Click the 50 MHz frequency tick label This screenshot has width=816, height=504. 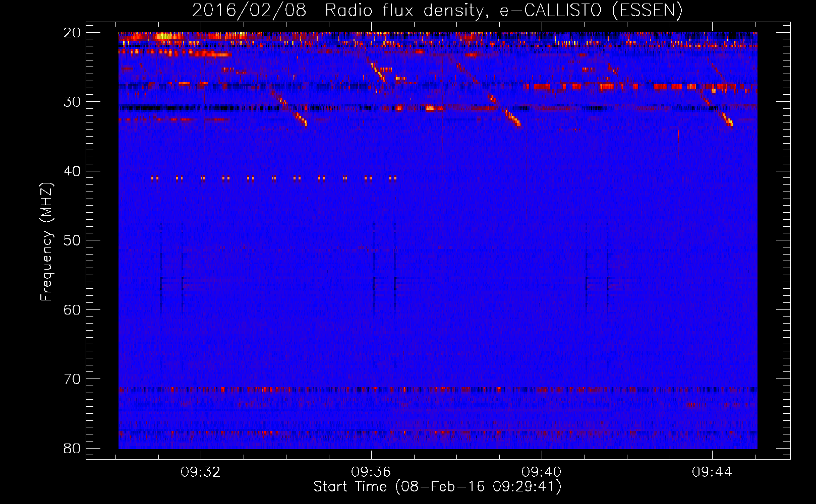click(73, 240)
